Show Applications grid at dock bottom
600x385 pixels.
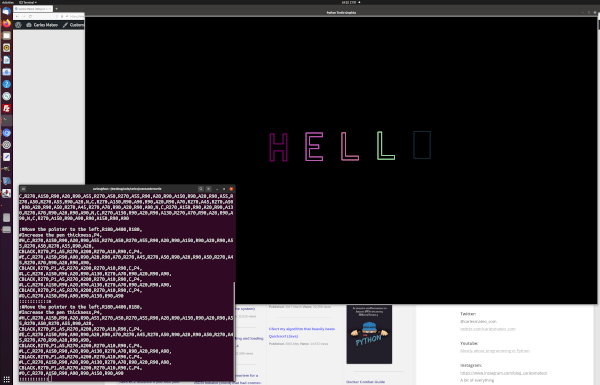point(7,379)
